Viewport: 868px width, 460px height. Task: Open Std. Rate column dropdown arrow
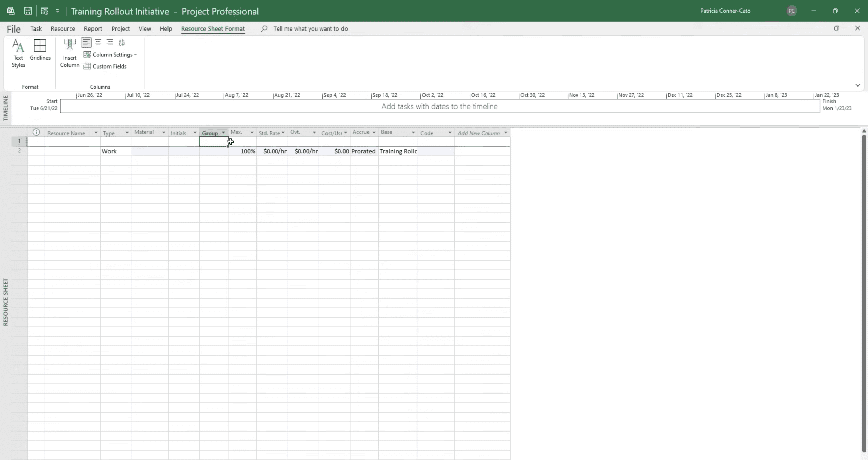pyautogui.click(x=283, y=133)
